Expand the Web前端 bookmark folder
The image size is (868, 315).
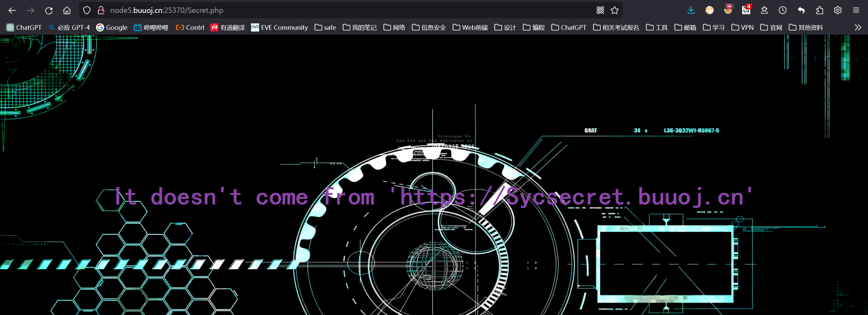470,27
